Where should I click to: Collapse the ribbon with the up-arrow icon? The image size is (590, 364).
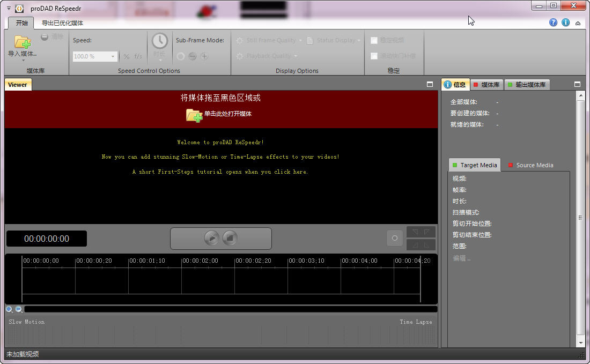[x=578, y=23]
